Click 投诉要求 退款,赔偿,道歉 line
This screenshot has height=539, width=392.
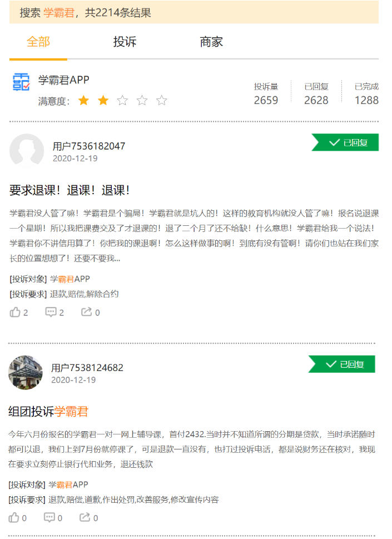[113, 500]
